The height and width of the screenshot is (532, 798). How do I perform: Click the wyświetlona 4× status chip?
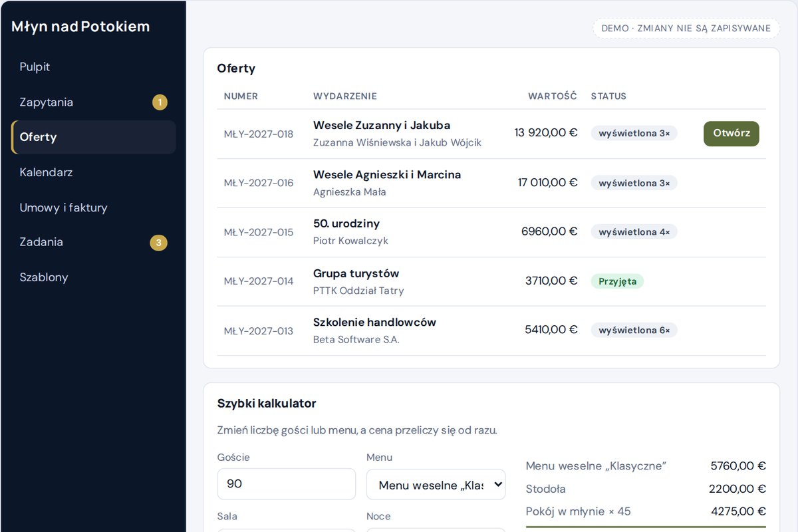pos(634,232)
